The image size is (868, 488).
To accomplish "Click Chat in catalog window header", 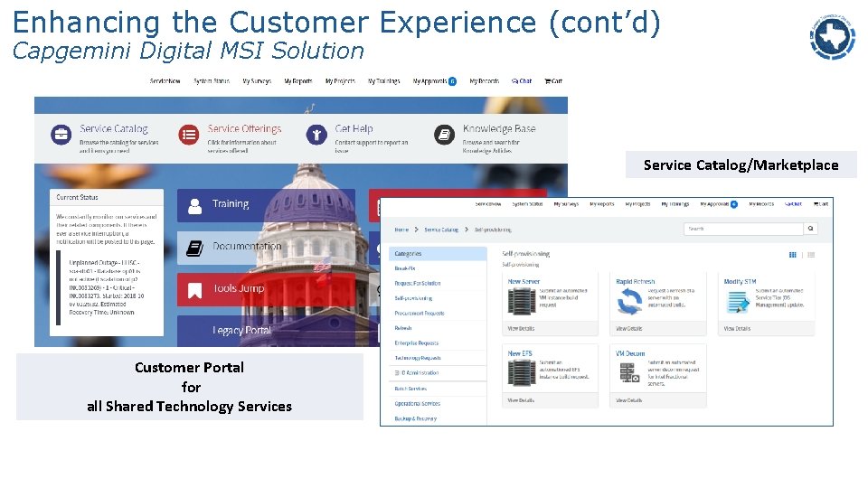I will pyautogui.click(x=793, y=204).
